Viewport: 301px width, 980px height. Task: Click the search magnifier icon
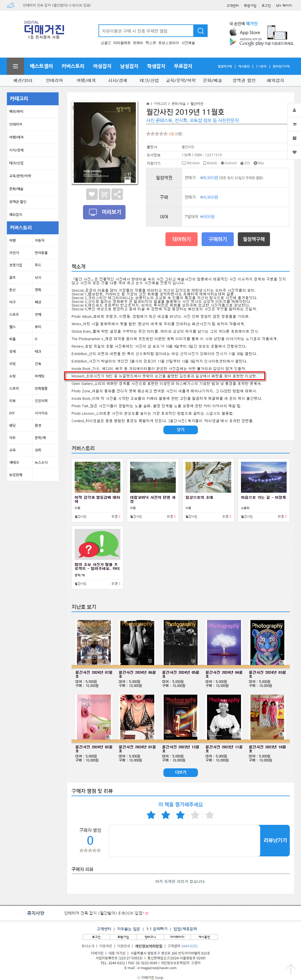click(x=200, y=31)
